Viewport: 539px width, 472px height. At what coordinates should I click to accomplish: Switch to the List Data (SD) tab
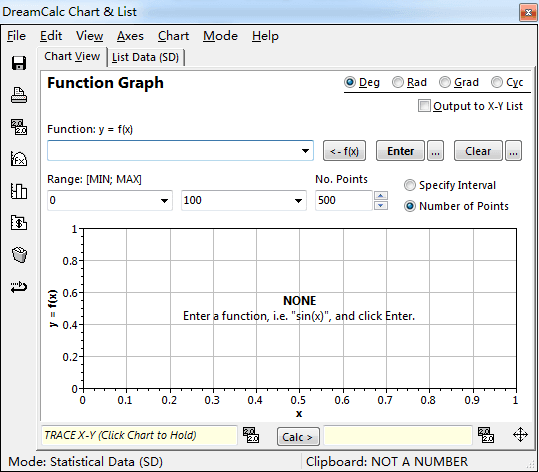(145, 57)
